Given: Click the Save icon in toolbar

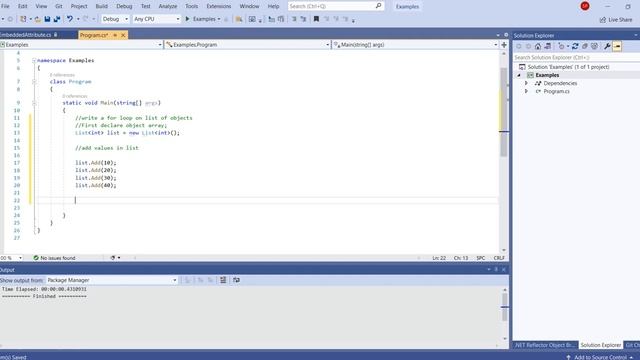Looking at the screenshot, I should click(47, 19).
